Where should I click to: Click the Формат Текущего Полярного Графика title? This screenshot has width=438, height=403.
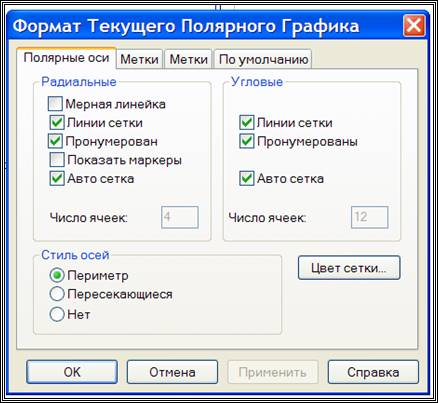(x=186, y=26)
